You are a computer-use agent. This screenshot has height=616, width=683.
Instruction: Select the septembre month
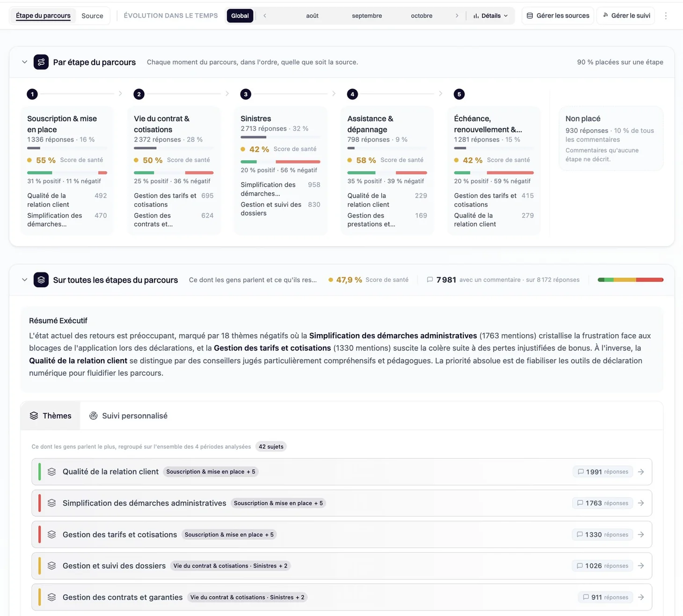[x=367, y=15]
